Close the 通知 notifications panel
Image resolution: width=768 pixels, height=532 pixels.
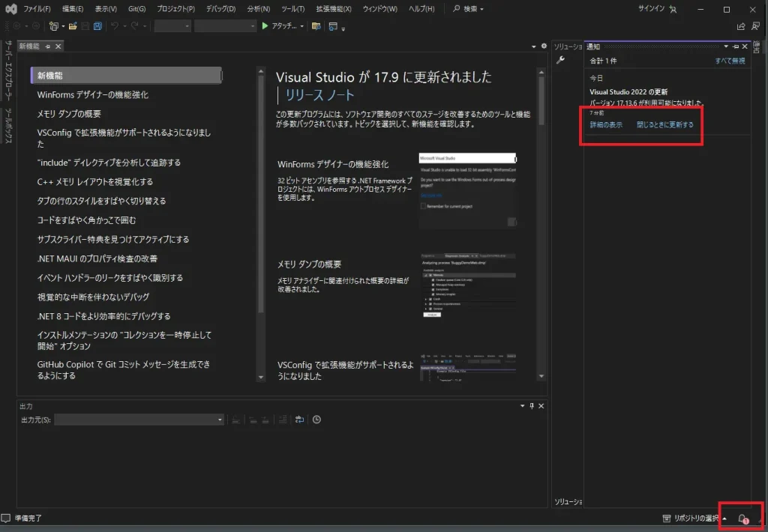(x=745, y=46)
